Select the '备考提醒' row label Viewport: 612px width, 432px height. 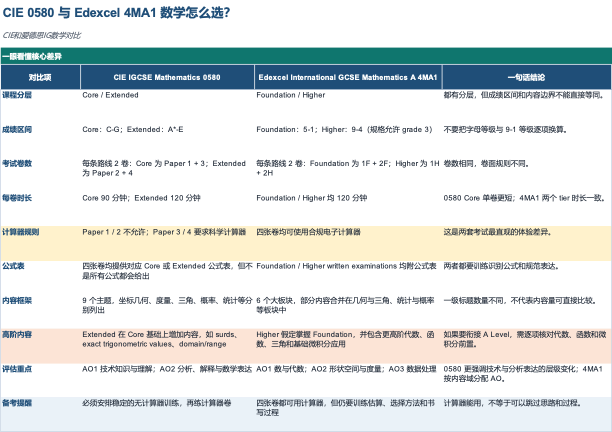point(17,403)
